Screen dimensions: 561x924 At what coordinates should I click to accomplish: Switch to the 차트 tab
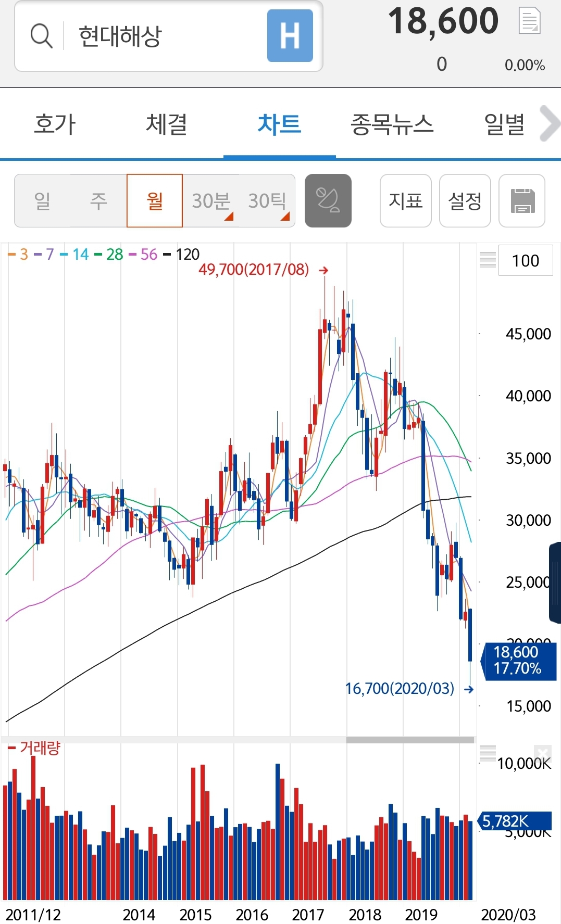coord(280,124)
